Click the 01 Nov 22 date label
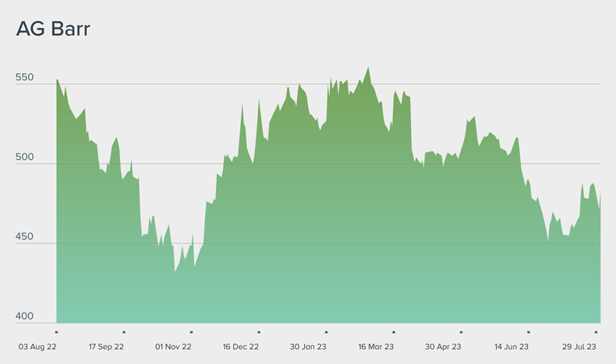This screenshot has width=616, height=364. 173,347
